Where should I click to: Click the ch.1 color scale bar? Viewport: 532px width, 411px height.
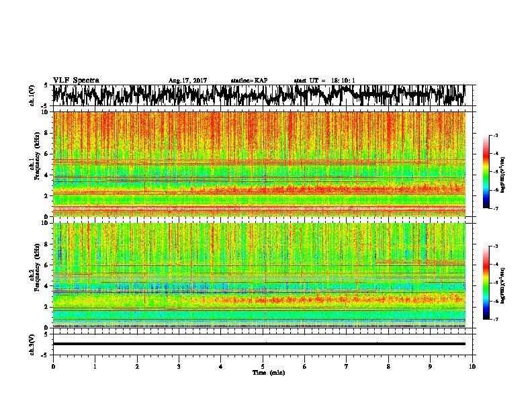tap(486, 172)
